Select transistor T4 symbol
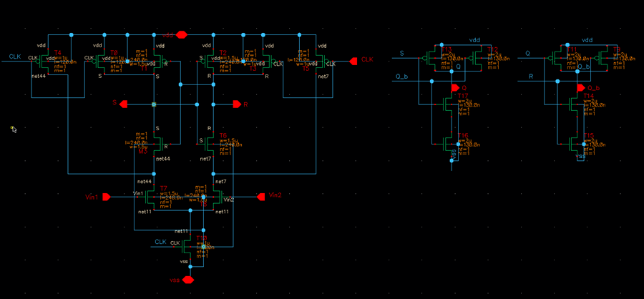Viewport: 644px width, 299px height. [x=52, y=62]
